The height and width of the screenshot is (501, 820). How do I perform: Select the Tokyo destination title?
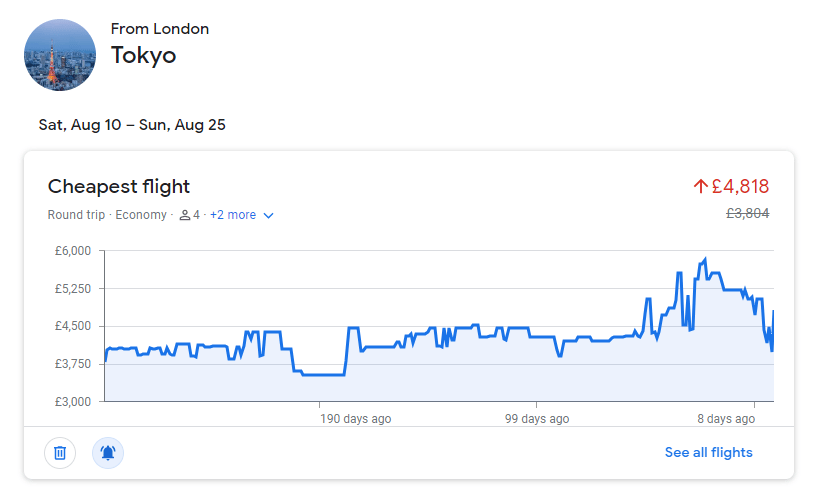tap(143, 55)
